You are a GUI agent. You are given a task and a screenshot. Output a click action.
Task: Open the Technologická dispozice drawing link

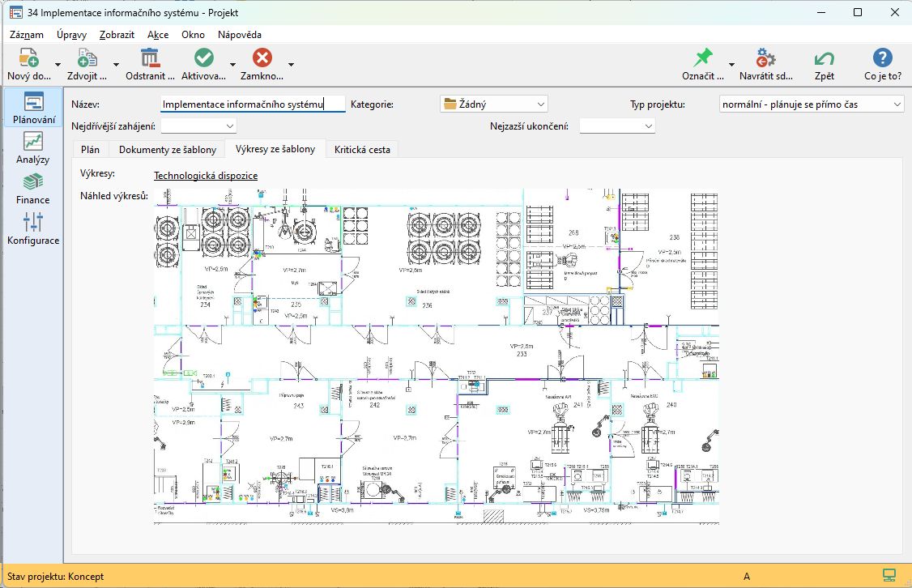coord(206,175)
